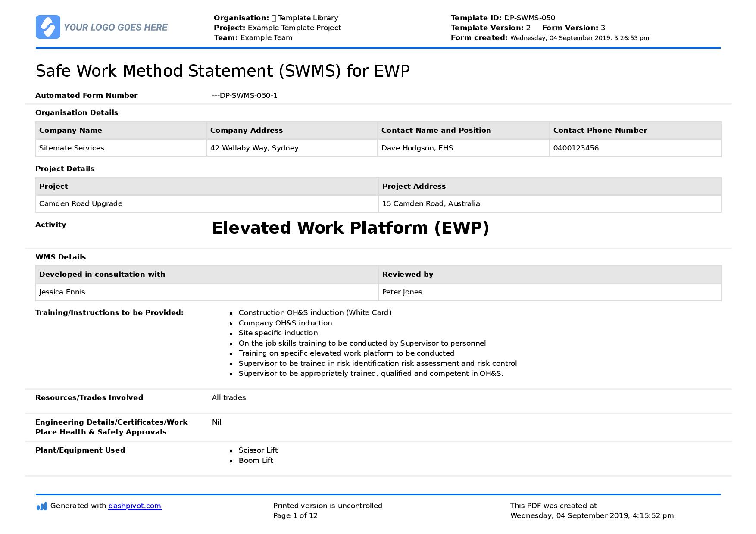Click the 'Company Name' column header

click(x=121, y=130)
